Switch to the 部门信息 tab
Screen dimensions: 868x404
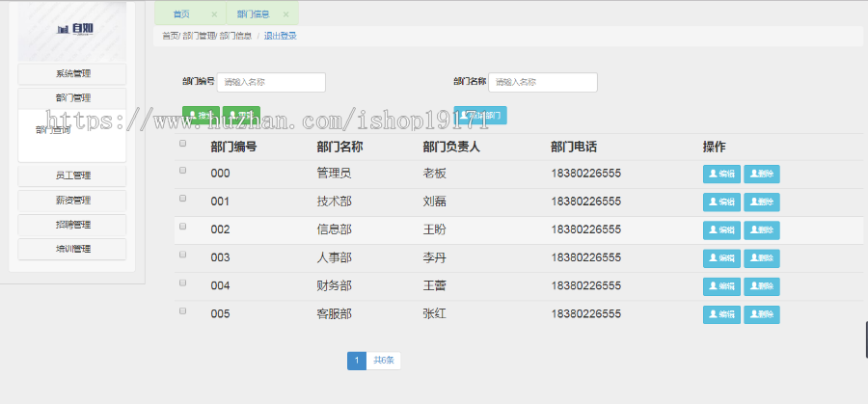(x=253, y=14)
